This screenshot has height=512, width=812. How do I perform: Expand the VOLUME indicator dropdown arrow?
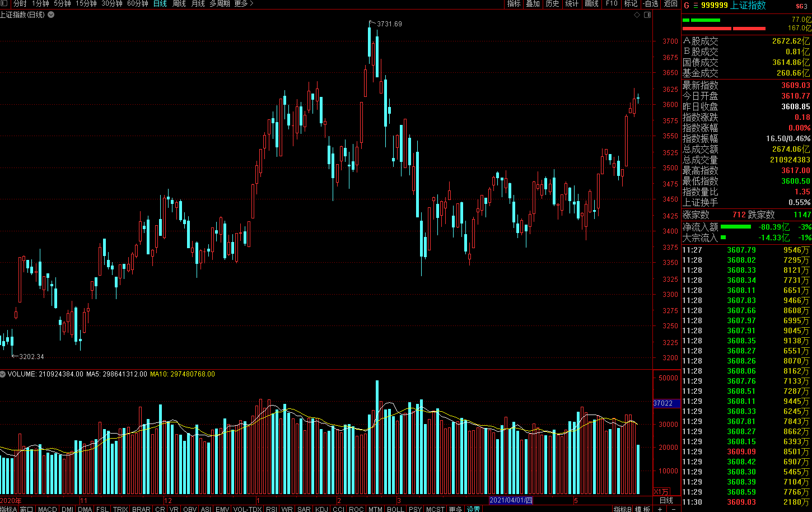3,374
